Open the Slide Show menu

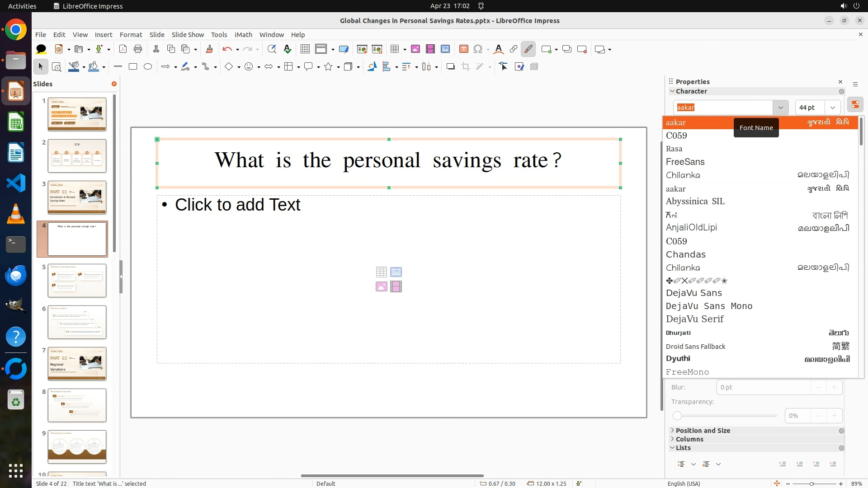click(x=188, y=35)
